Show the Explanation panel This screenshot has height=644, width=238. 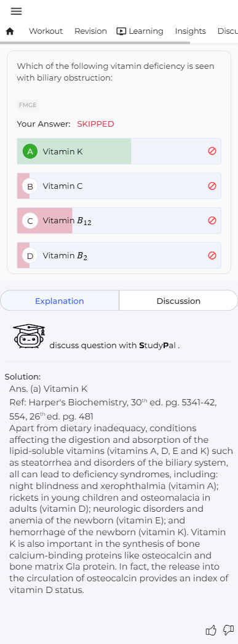(x=60, y=301)
